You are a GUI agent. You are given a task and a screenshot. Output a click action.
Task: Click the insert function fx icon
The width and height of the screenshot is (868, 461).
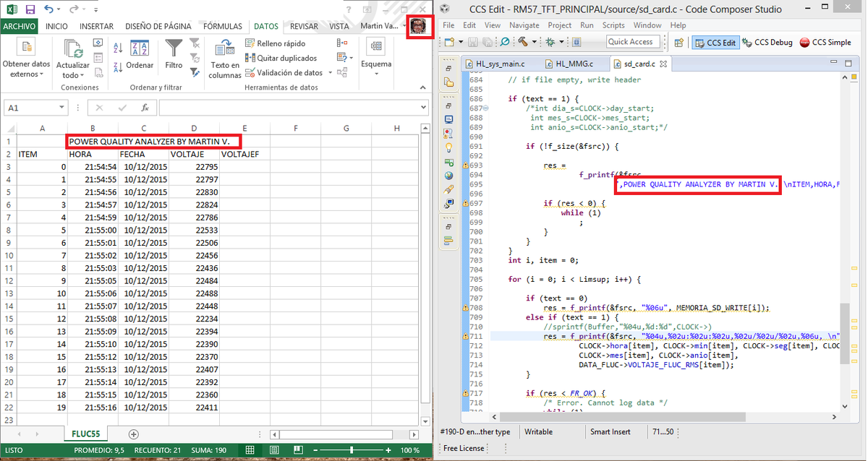[145, 108]
